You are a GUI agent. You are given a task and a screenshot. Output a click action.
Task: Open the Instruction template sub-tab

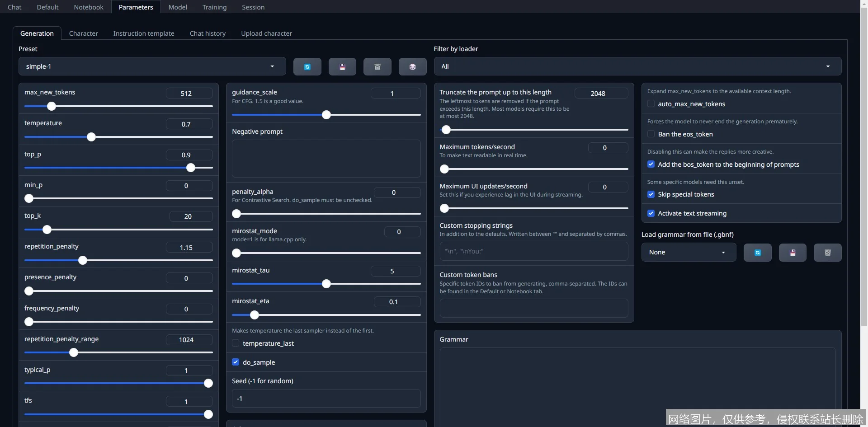click(143, 33)
